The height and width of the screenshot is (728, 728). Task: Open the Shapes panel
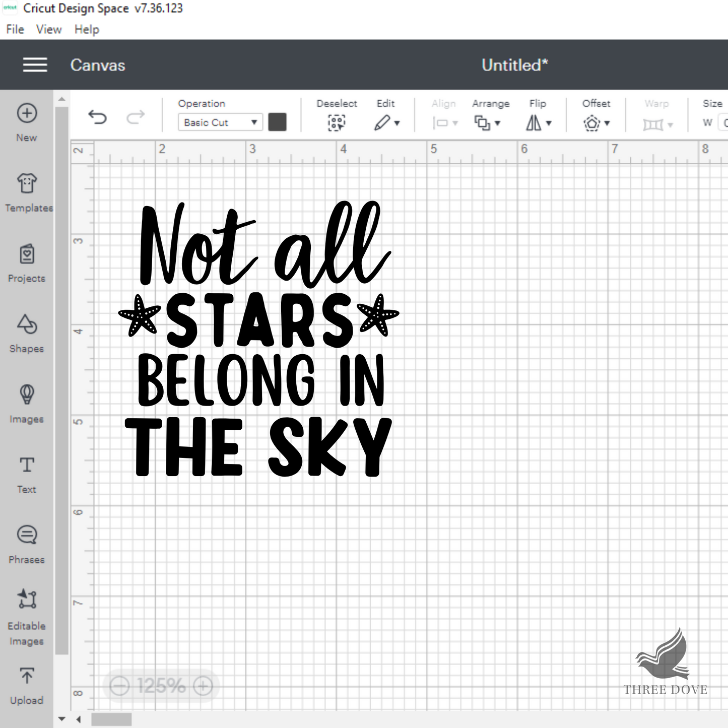click(x=27, y=334)
